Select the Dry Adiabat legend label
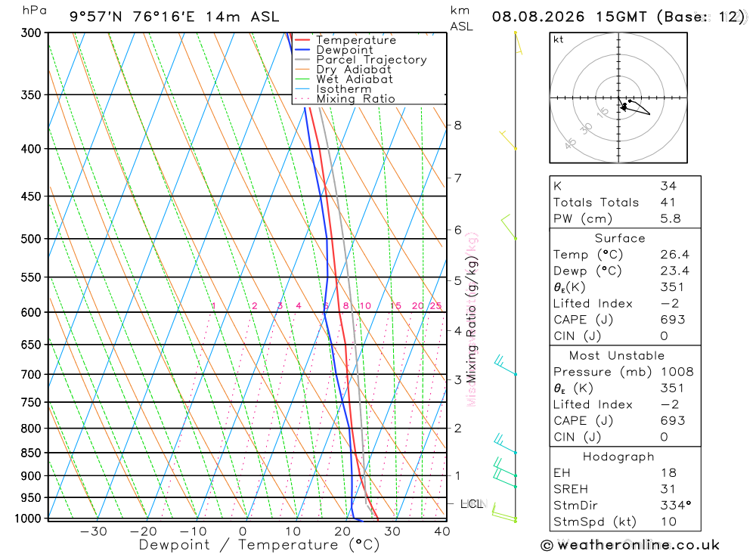756x554 pixels. [x=354, y=70]
